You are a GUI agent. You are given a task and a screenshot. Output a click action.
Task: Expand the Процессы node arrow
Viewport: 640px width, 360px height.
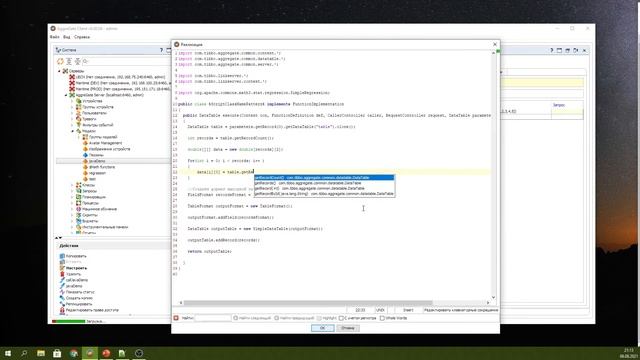[72, 203]
